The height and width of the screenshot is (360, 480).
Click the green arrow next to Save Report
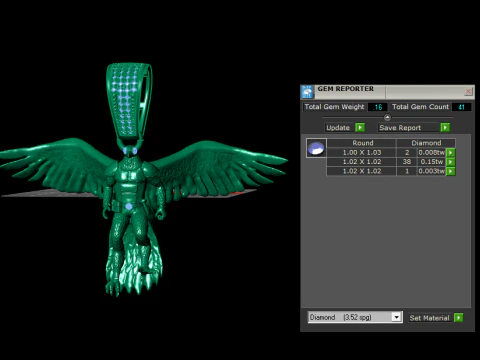445,128
